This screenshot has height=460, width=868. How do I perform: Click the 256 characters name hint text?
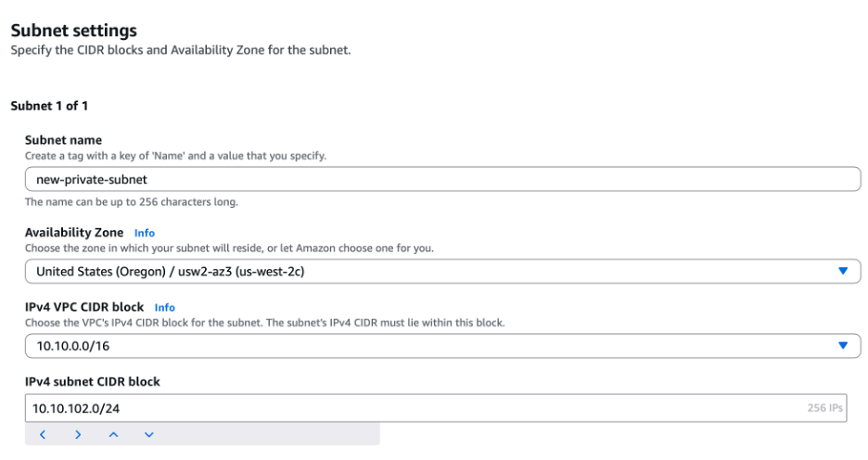coord(133,201)
